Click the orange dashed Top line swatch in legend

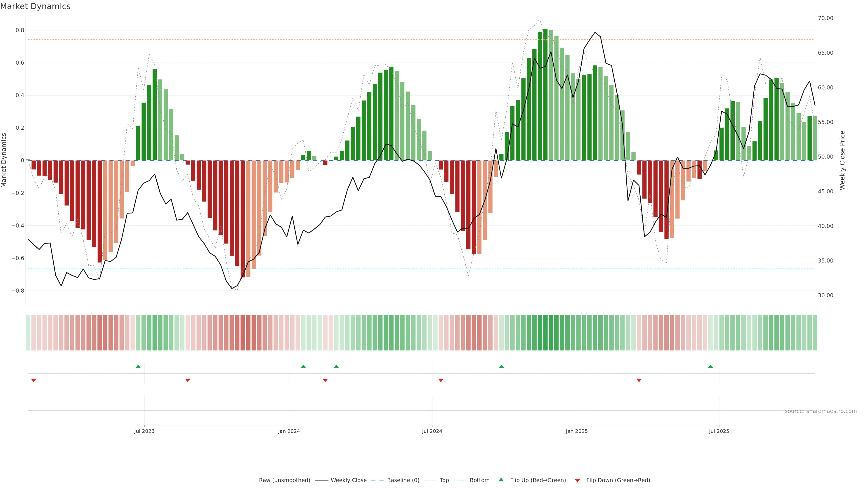tap(430, 480)
